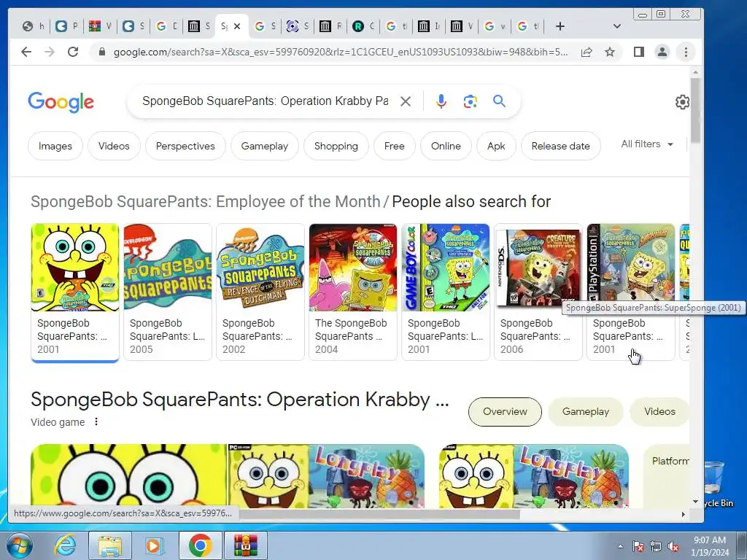Viewport: 747px width, 560px height.
Task: Click into the Google search field
Action: (265, 101)
